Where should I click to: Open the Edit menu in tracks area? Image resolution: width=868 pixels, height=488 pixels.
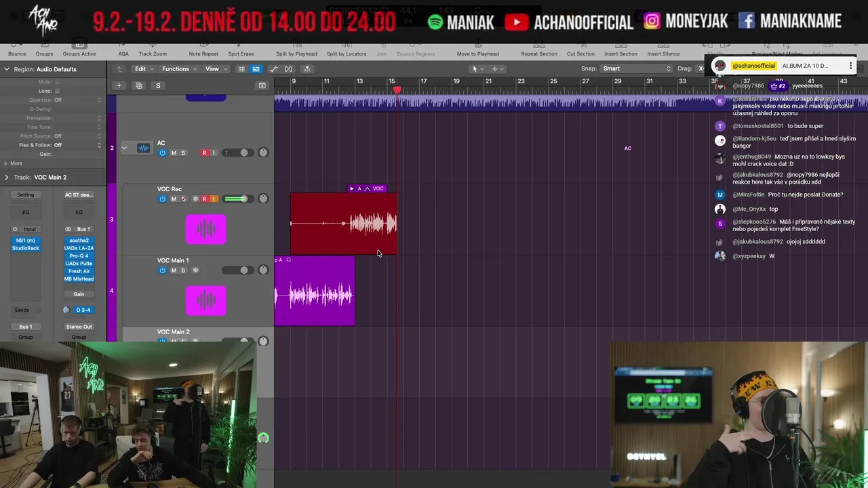(143, 68)
